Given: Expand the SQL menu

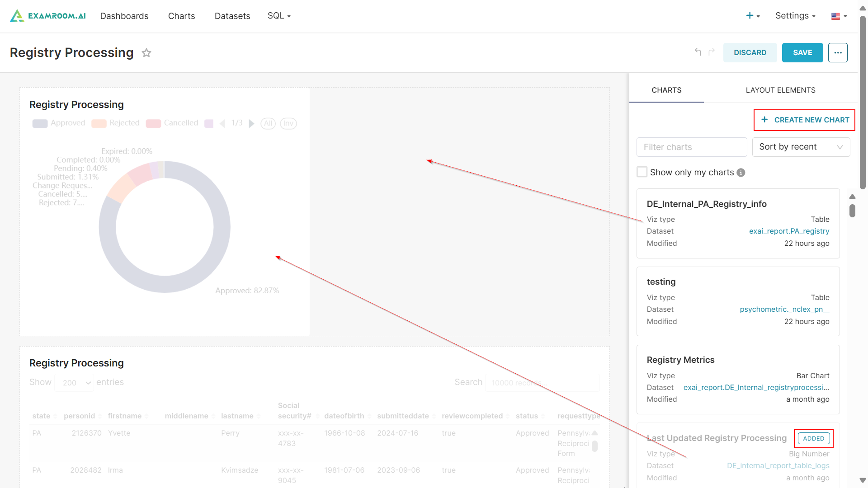Looking at the screenshot, I should [x=279, y=16].
